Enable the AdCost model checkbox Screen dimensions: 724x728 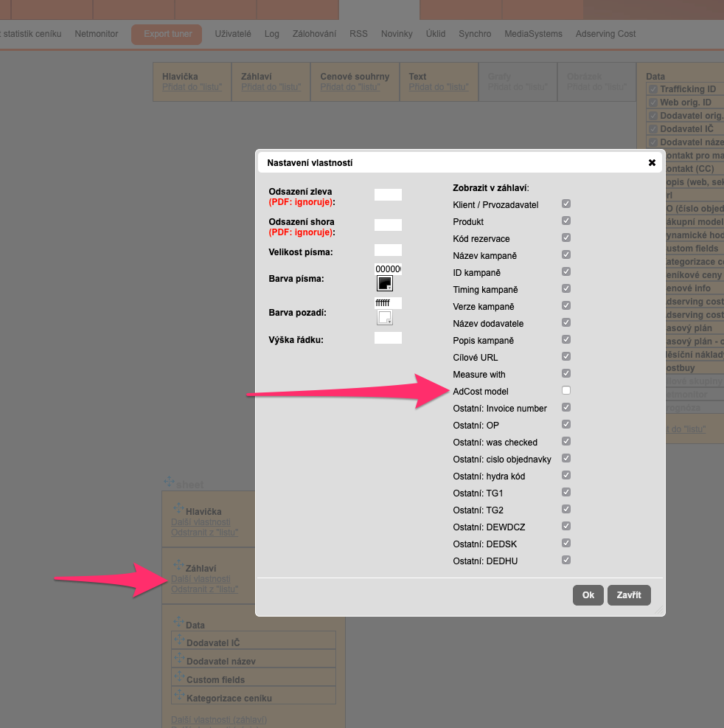pos(566,390)
